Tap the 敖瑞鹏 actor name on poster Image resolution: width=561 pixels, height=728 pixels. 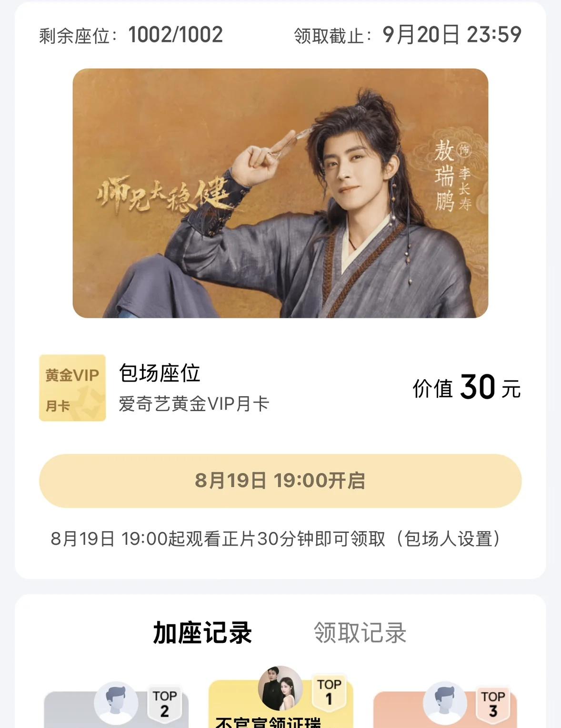click(x=444, y=175)
